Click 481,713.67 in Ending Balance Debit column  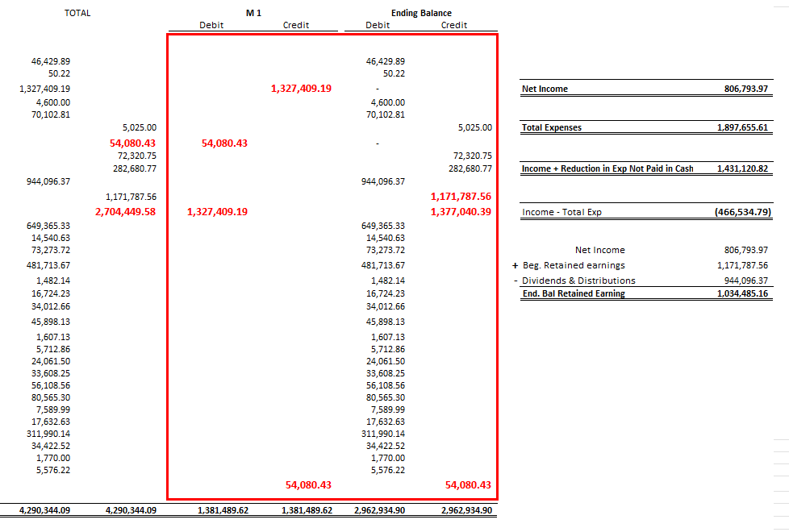(x=383, y=265)
